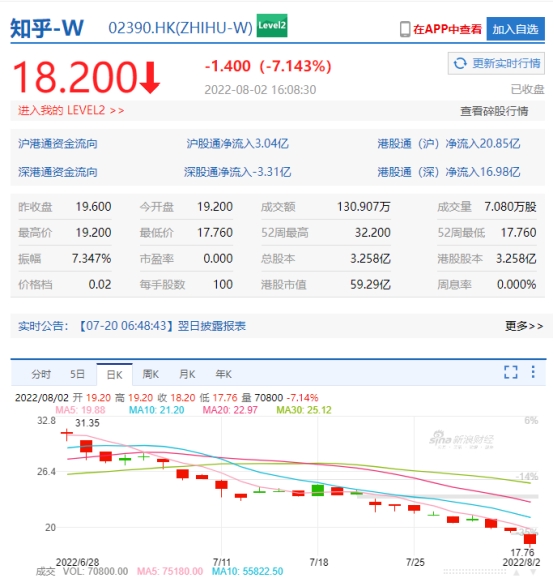
Task: Click the 价格档 value 0.02
Action: [x=100, y=285]
